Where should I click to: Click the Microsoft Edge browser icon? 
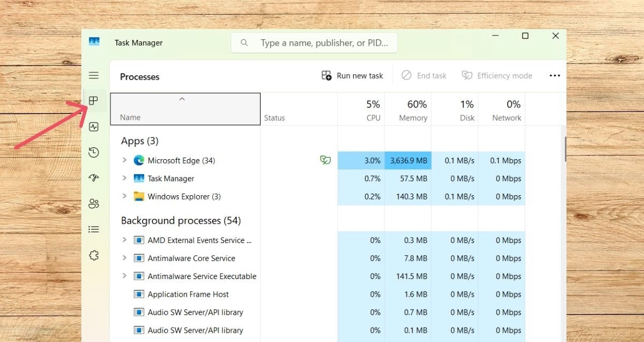(139, 160)
